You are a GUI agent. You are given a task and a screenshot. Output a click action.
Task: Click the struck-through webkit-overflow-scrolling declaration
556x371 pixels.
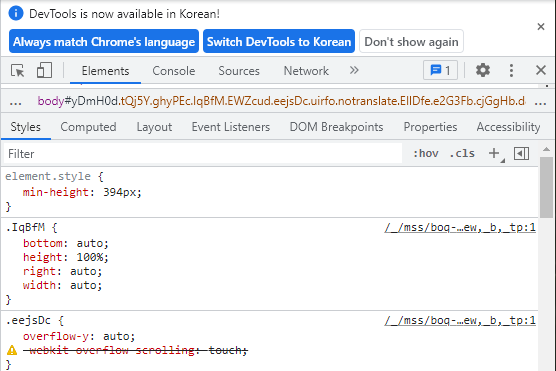click(x=135, y=350)
